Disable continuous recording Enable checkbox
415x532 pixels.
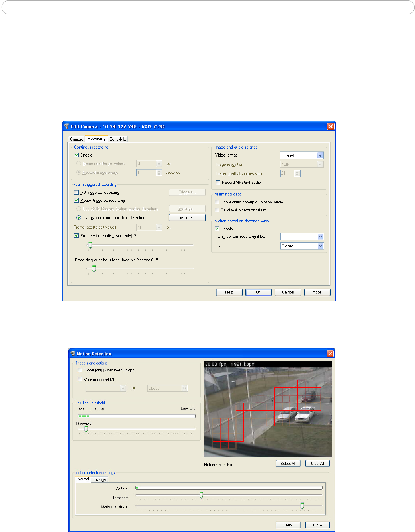click(76, 155)
